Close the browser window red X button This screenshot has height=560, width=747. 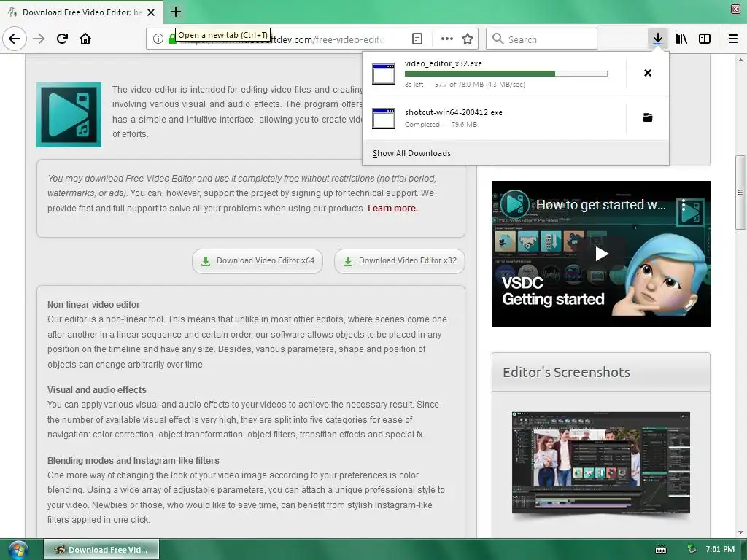[x=735, y=9]
